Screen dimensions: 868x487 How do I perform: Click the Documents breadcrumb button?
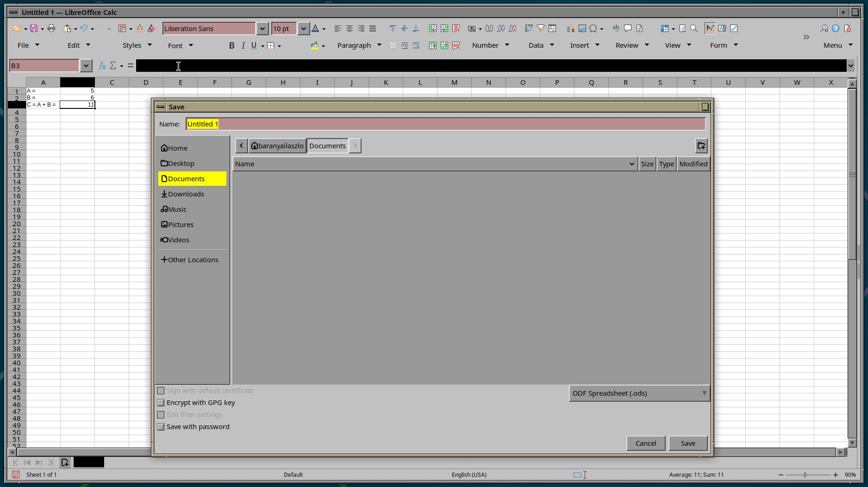click(327, 146)
